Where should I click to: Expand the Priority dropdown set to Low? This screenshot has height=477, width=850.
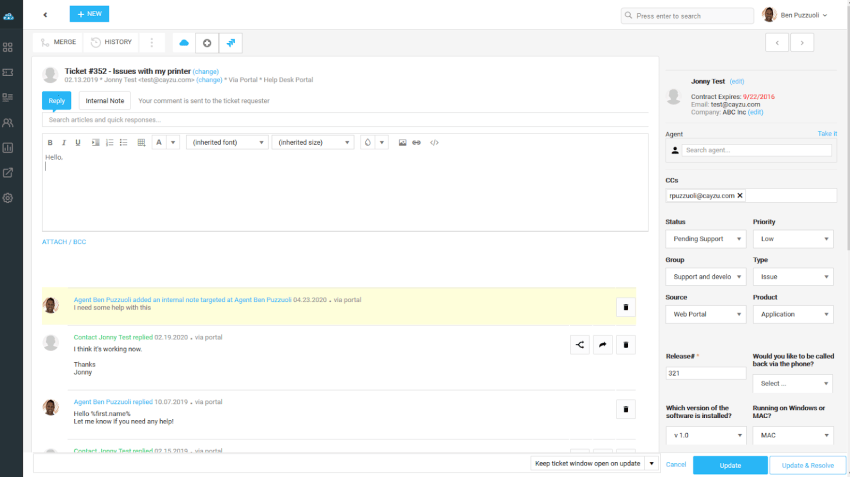(792, 239)
